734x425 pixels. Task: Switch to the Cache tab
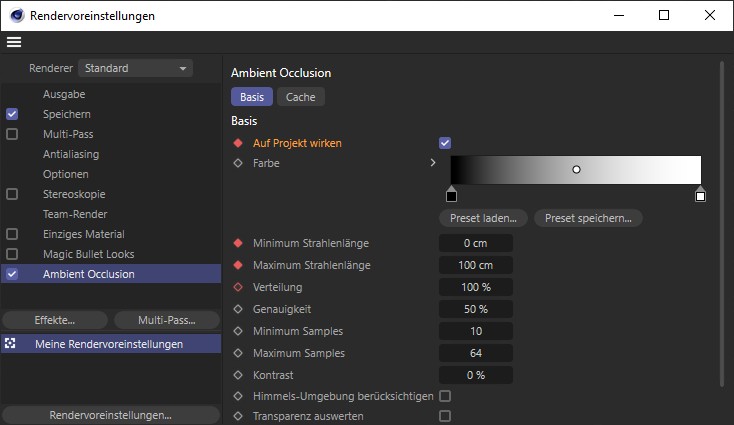[301, 97]
